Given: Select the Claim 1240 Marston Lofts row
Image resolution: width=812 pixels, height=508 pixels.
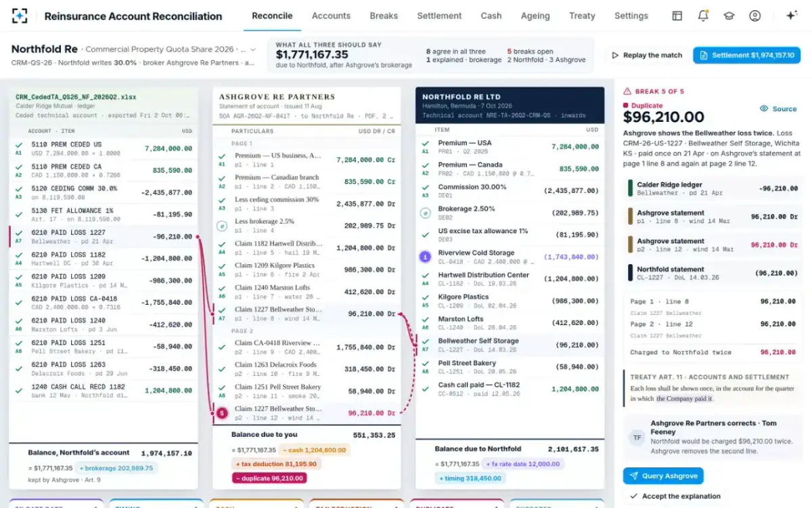Looking at the screenshot, I should 307,292.
